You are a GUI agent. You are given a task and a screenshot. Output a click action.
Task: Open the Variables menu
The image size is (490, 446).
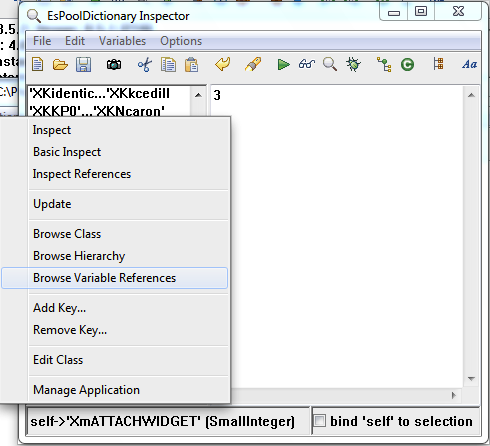click(122, 41)
